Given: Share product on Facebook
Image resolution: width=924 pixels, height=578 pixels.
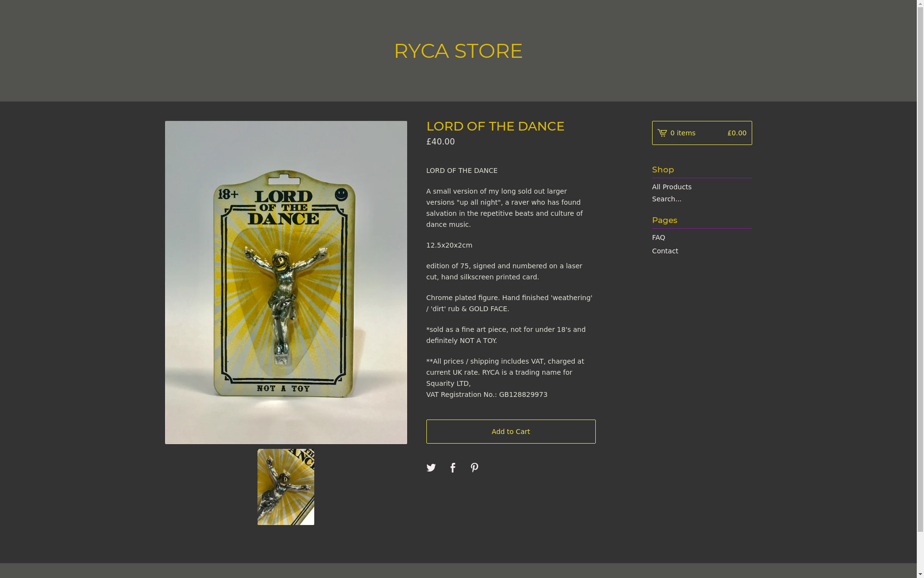Looking at the screenshot, I should point(452,468).
